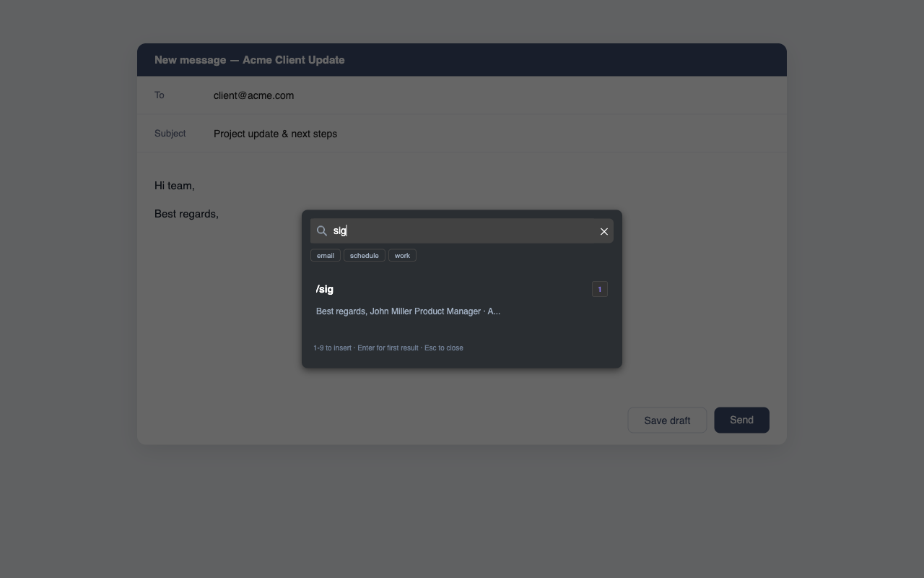Click the 'To' field label
Image resolution: width=924 pixels, height=578 pixels.
(160, 95)
